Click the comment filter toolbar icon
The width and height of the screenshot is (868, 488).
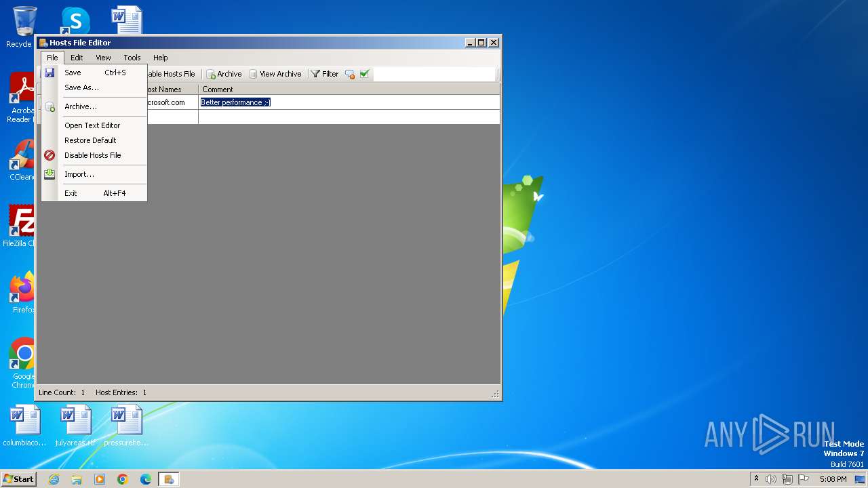(350, 74)
